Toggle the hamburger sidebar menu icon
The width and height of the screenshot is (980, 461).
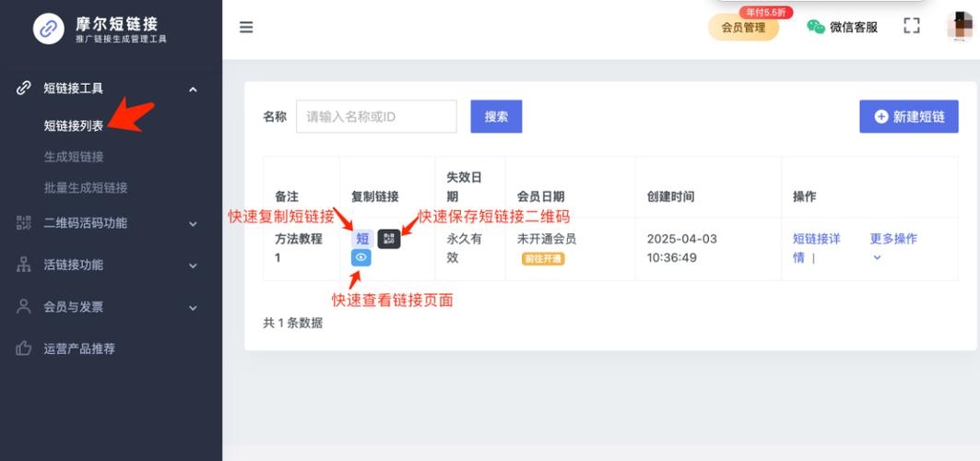(246, 28)
